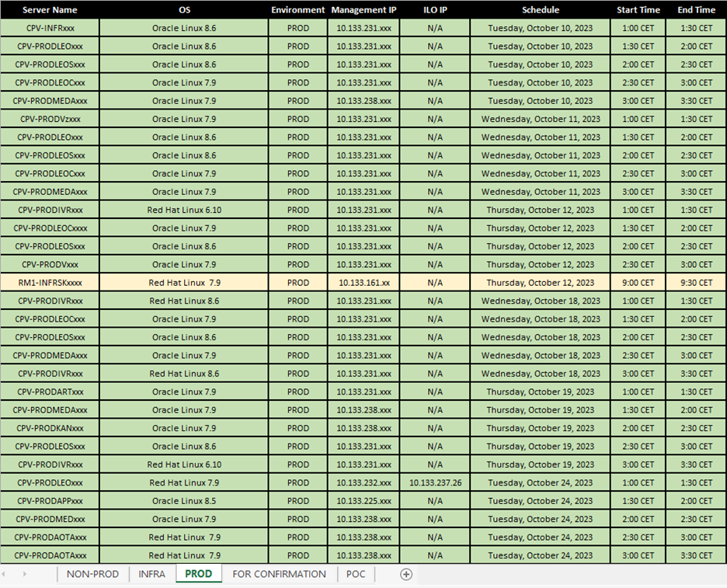Image resolution: width=727 pixels, height=588 pixels.
Task: Select the Schedule header cell
Action: point(540,10)
